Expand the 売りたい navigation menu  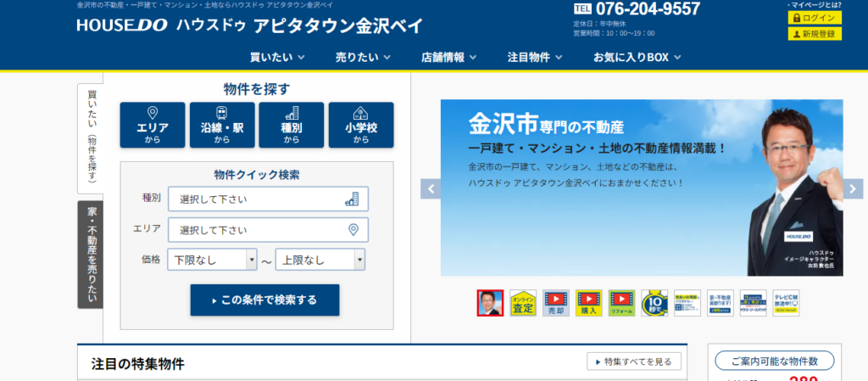point(363,57)
